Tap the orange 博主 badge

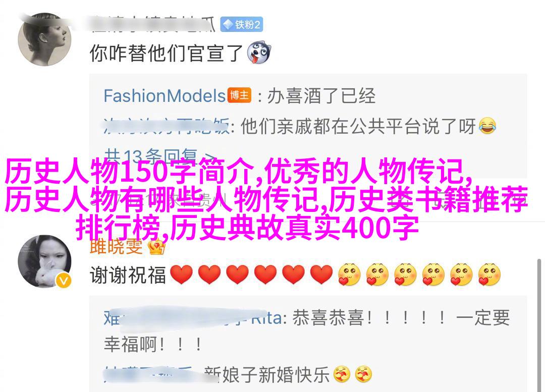click(240, 95)
